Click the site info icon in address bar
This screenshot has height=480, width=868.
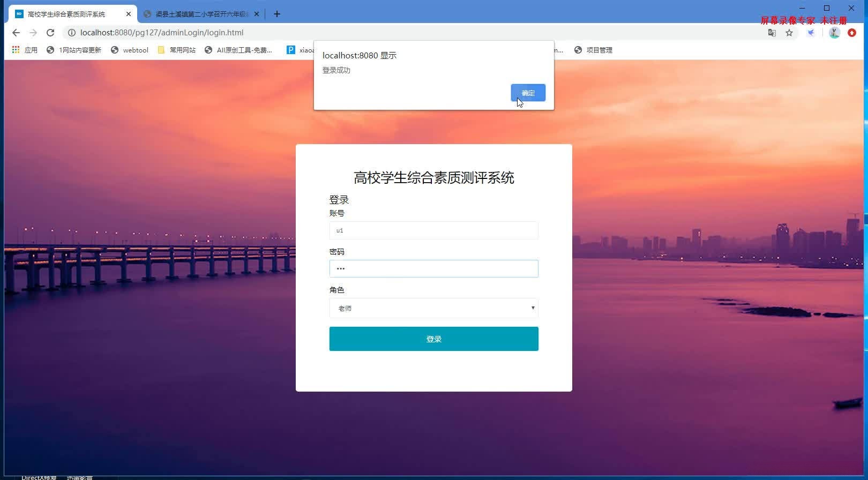click(x=72, y=33)
